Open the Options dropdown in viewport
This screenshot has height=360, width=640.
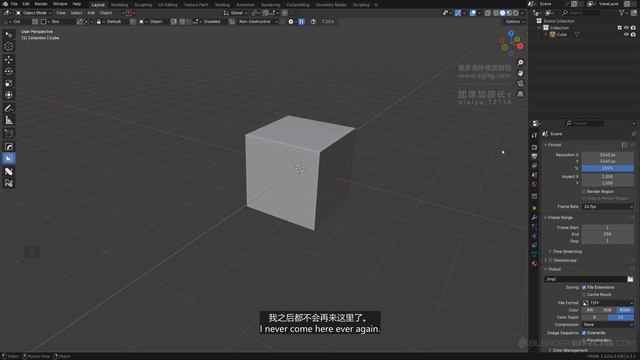click(x=514, y=22)
